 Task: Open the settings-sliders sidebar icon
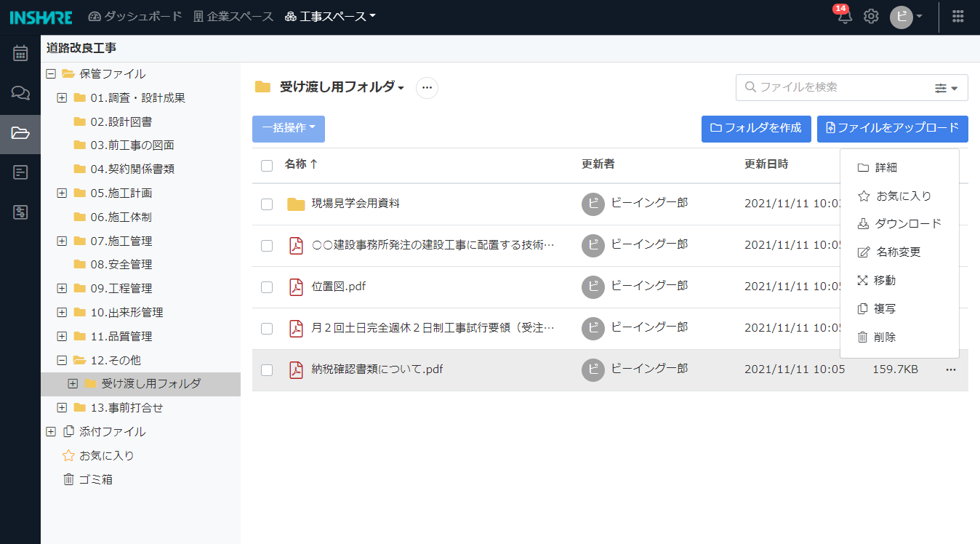pos(20,212)
